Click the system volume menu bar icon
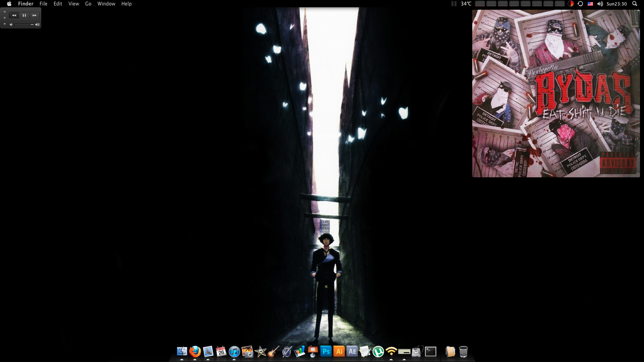This screenshot has height=362, width=644. [600, 4]
